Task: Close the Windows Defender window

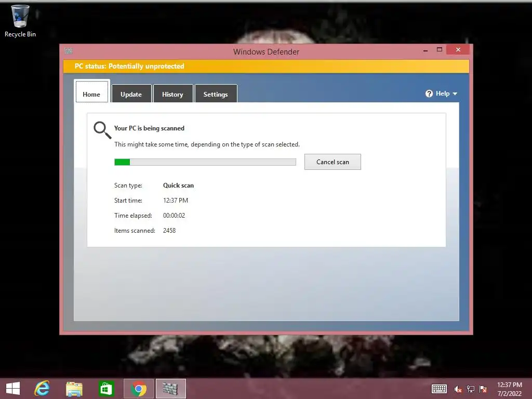Action: coord(458,50)
